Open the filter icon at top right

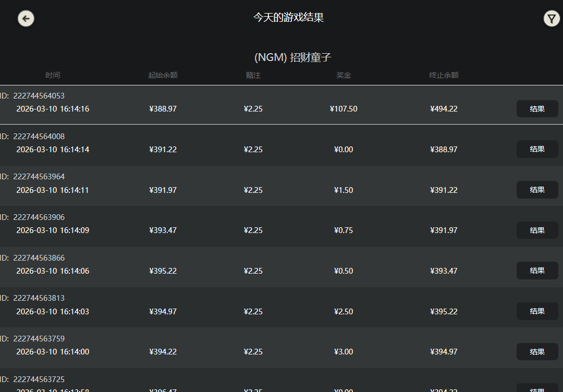click(552, 18)
